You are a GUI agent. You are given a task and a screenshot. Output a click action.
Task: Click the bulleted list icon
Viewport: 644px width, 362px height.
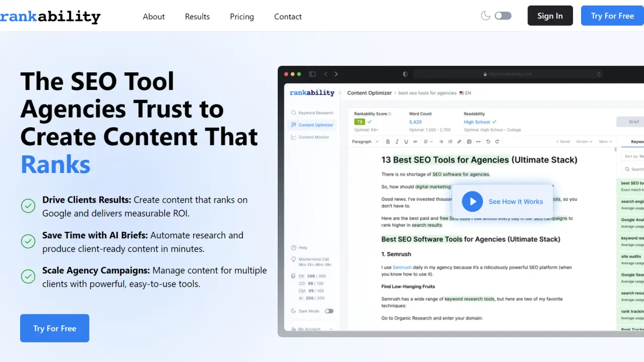[441, 142]
